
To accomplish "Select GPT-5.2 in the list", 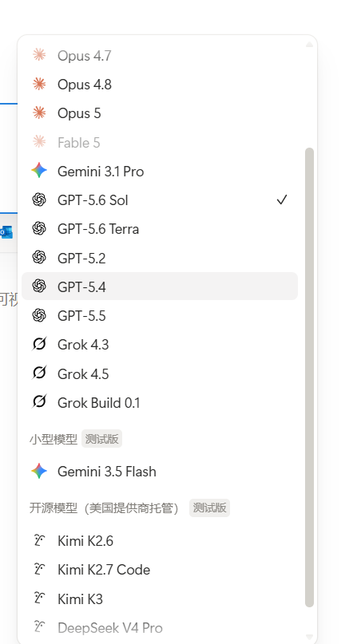I will (160, 258).
